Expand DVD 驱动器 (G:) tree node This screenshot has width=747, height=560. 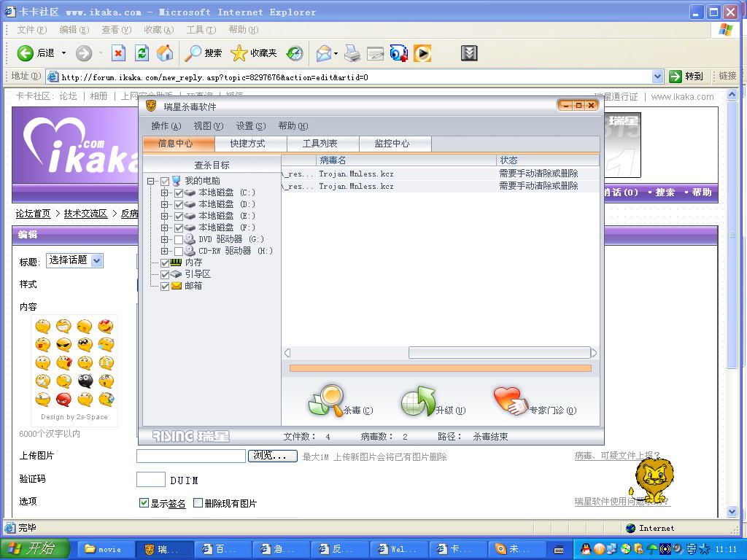(164, 239)
